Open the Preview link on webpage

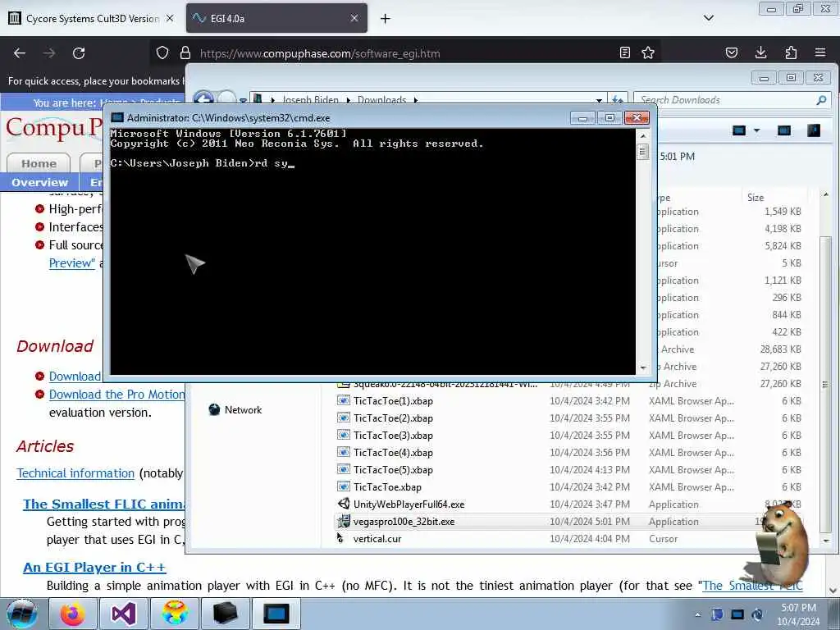[72, 263]
